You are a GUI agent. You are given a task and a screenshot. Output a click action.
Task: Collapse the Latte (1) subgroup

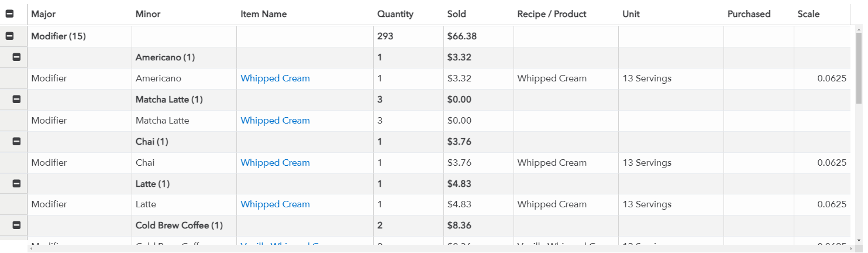point(16,184)
